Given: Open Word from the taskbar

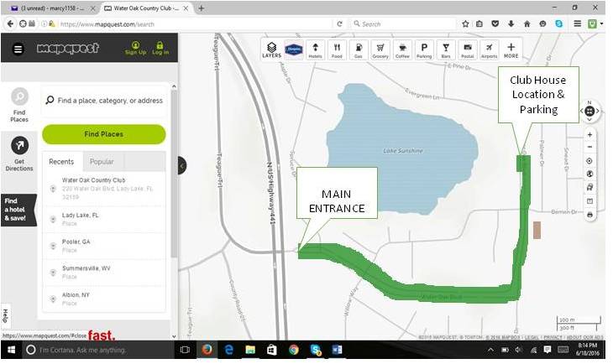Looking at the screenshot, I should point(337,350).
